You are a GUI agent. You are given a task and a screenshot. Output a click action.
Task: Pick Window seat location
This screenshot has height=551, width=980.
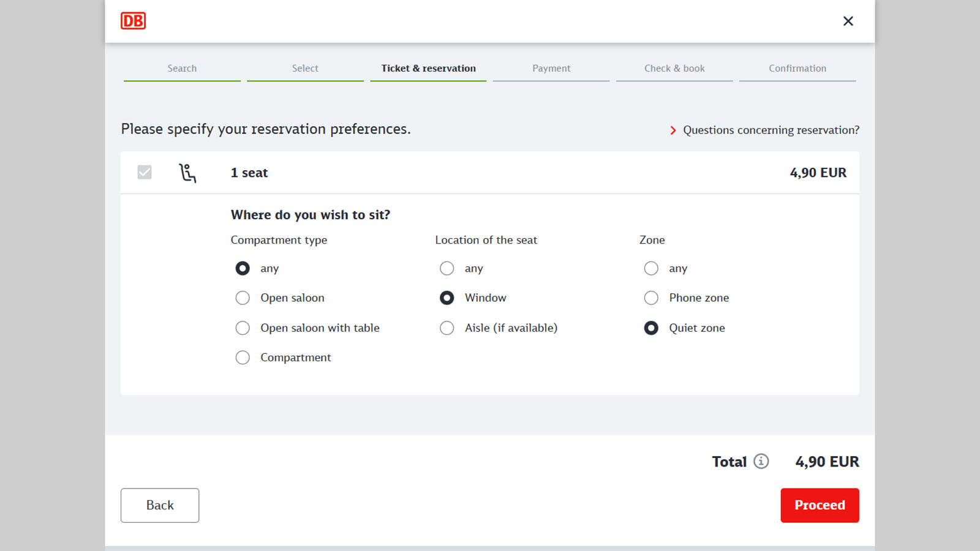coord(447,298)
